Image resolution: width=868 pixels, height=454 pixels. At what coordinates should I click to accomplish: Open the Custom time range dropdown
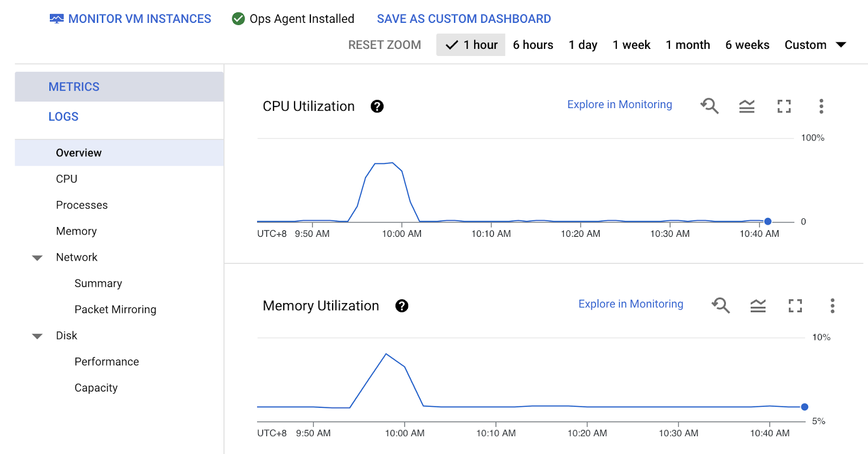point(815,45)
